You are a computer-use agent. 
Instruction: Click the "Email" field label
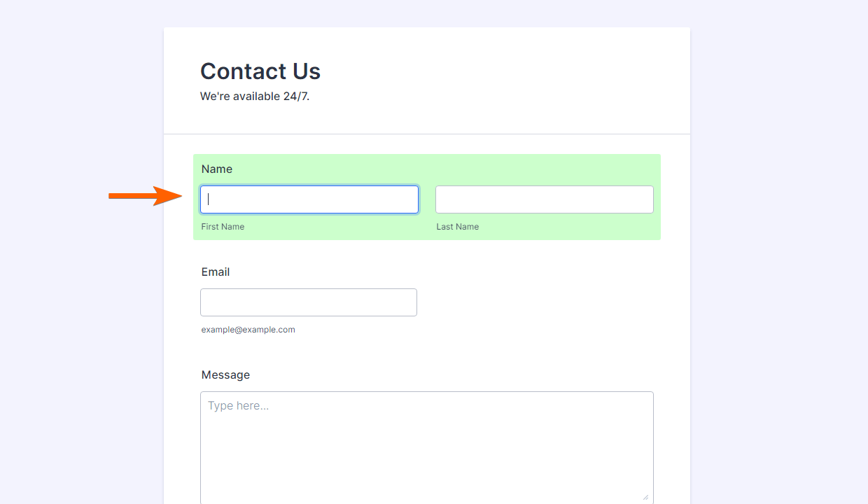(216, 272)
